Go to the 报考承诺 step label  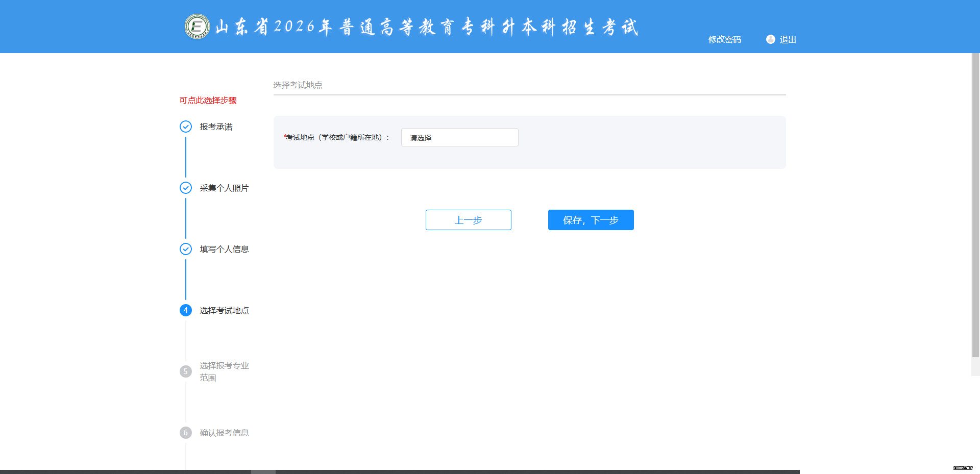coord(216,127)
